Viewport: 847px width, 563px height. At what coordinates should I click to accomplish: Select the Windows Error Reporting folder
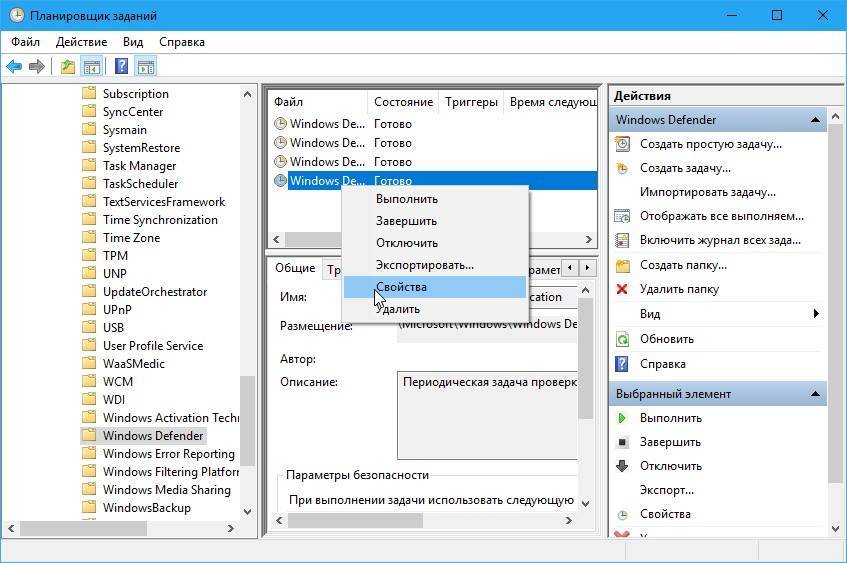point(169,454)
